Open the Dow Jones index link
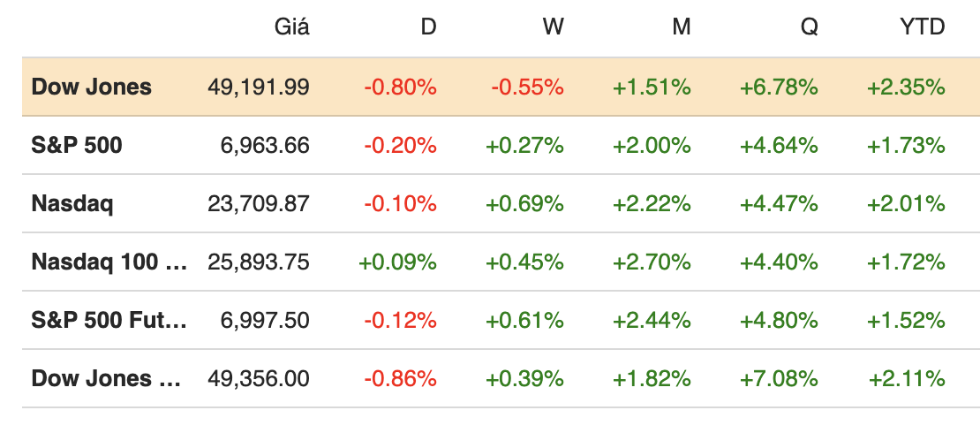This screenshot has height=433, width=980. coord(91,87)
